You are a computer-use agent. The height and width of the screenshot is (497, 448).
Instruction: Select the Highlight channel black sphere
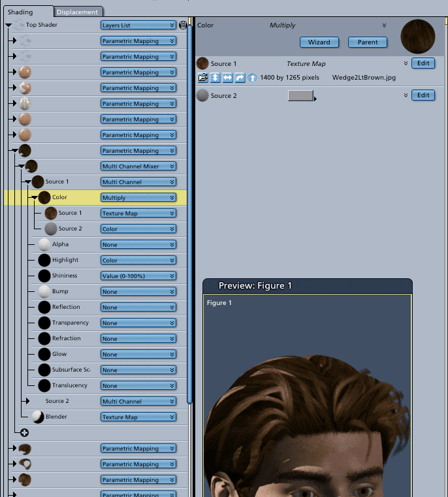coord(44,260)
